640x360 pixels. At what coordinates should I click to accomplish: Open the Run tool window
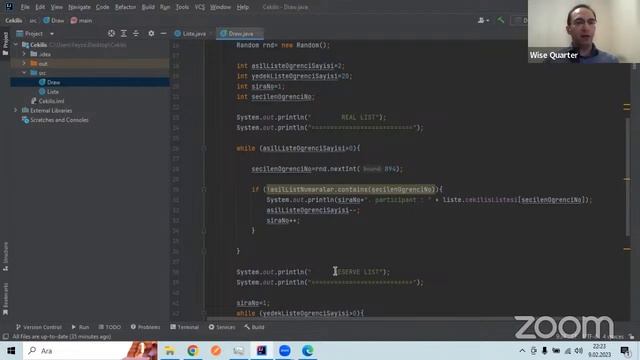(80, 327)
